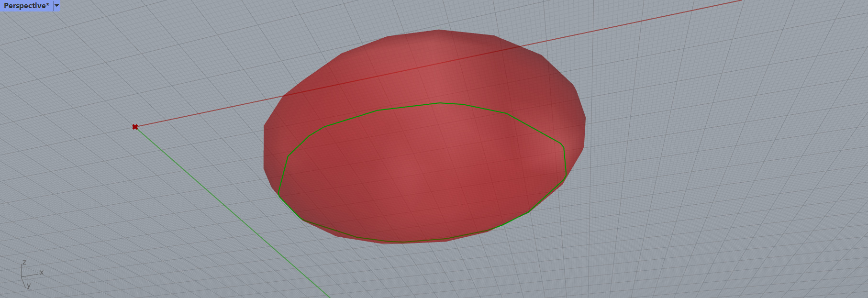This screenshot has width=868, height=298.
Task: Click the x label on the axis icon
Action: tap(42, 272)
